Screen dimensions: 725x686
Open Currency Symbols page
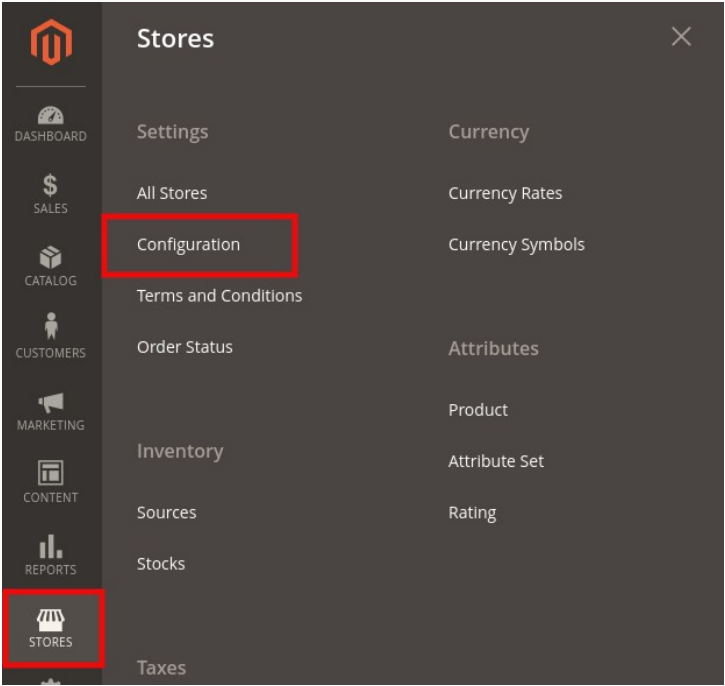coord(516,244)
